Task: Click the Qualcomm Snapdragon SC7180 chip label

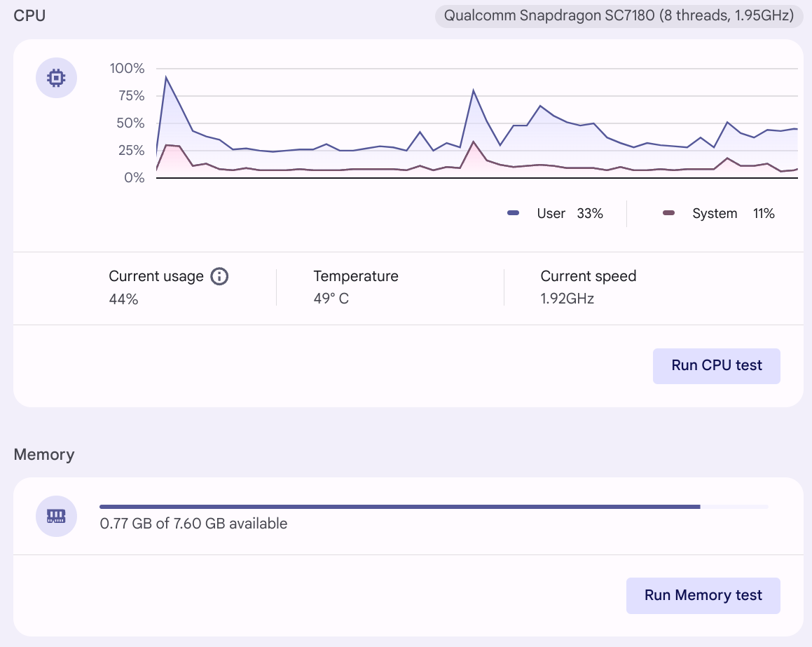Action: (x=619, y=15)
